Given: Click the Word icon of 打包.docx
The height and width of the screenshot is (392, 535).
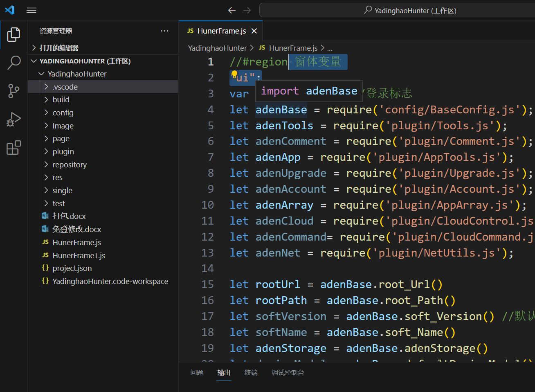Looking at the screenshot, I should click(45, 216).
